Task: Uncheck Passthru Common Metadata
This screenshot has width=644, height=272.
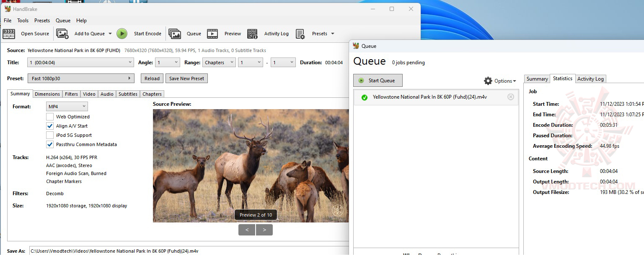Action: 50,144
